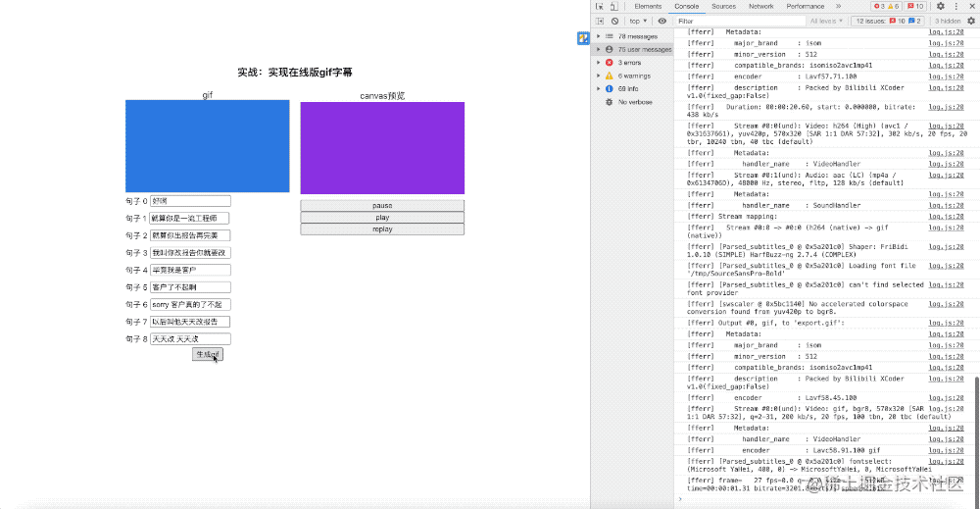
Task: Click the 句子 0 text field
Action: (x=190, y=201)
